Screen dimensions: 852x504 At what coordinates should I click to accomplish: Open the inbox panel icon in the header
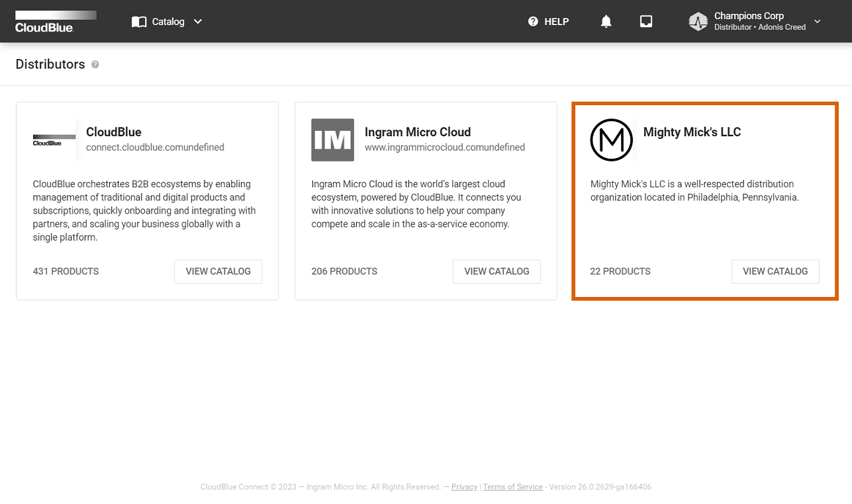pos(645,21)
